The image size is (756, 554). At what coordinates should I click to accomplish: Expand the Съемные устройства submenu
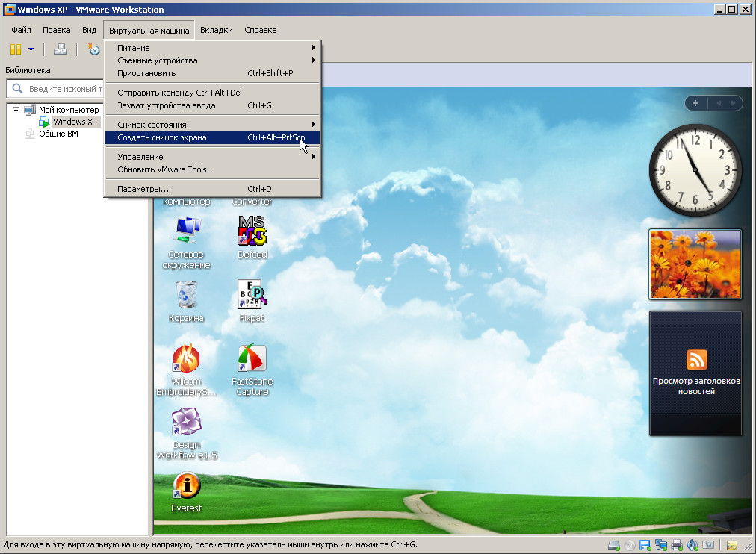[212, 60]
